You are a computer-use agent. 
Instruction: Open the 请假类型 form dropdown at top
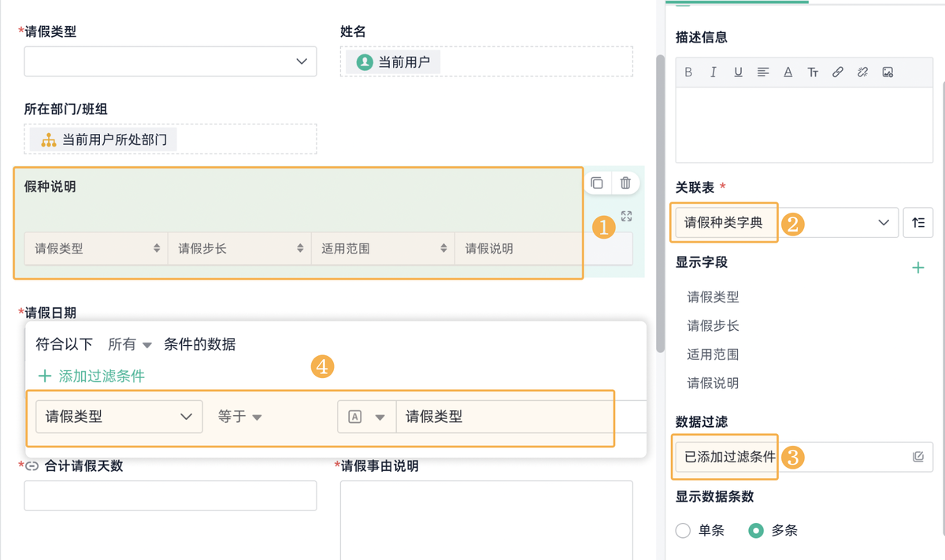[x=170, y=61]
